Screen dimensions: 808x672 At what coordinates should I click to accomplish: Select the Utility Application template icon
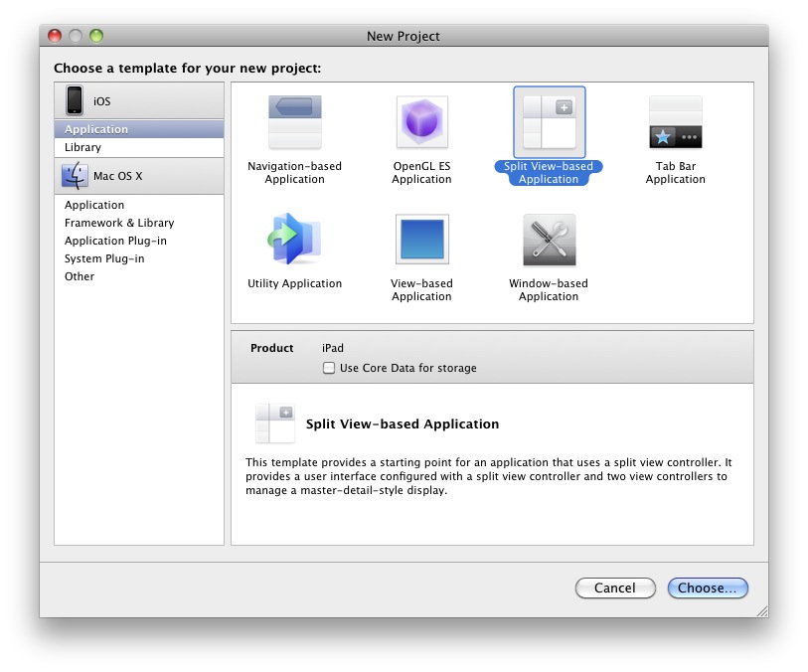(x=295, y=240)
